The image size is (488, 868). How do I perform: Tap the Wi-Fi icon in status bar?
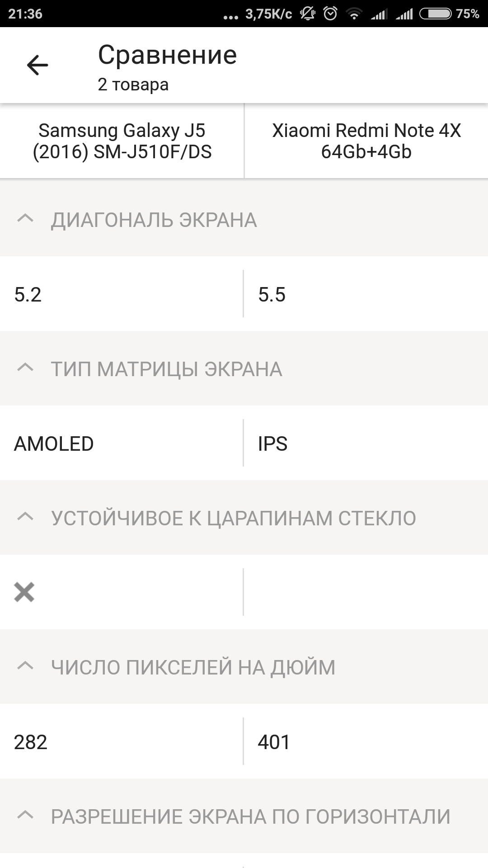tap(354, 14)
